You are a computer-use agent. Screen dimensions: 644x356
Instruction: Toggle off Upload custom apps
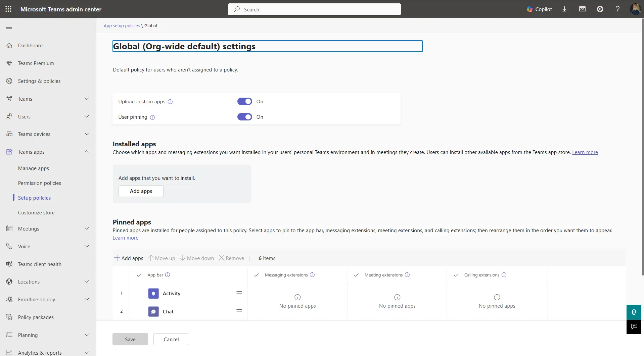[244, 101]
